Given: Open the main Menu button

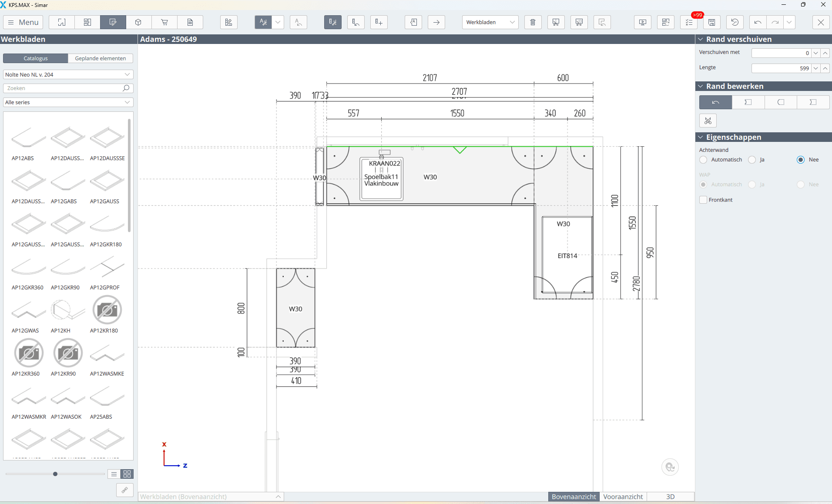Looking at the screenshot, I should pyautogui.click(x=23, y=22).
